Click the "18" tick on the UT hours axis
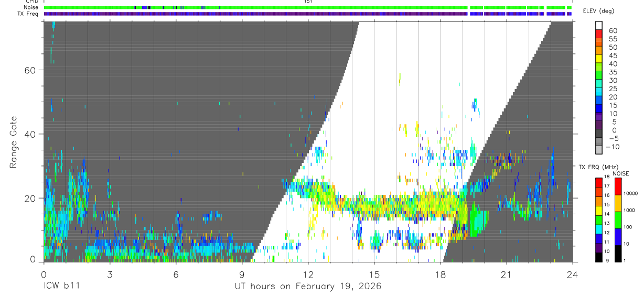Screen dimensions: 644x297 pos(441,274)
